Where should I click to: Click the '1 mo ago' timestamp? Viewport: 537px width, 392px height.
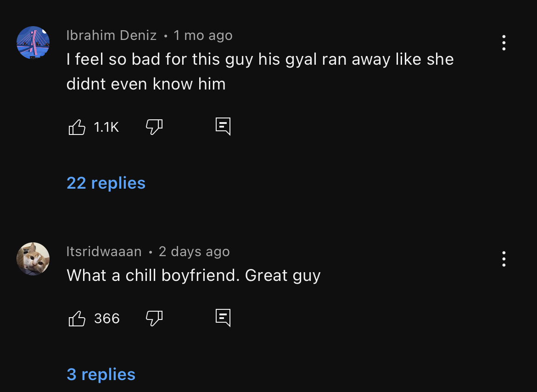[x=203, y=36]
